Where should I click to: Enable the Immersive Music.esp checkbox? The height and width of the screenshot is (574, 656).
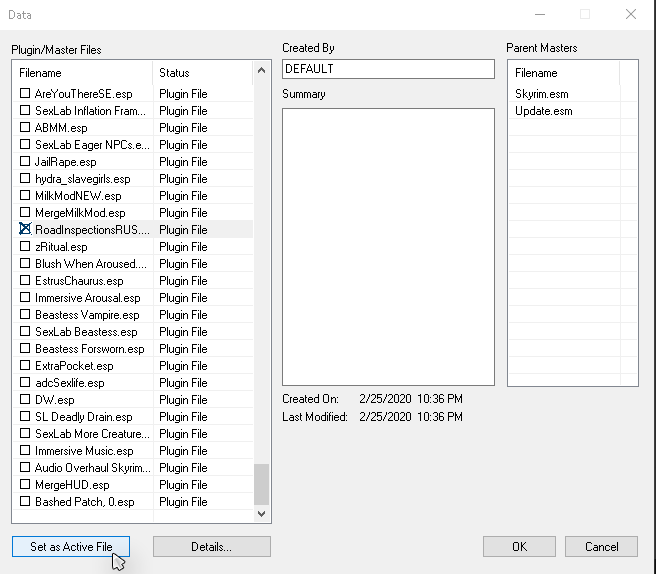(26, 451)
